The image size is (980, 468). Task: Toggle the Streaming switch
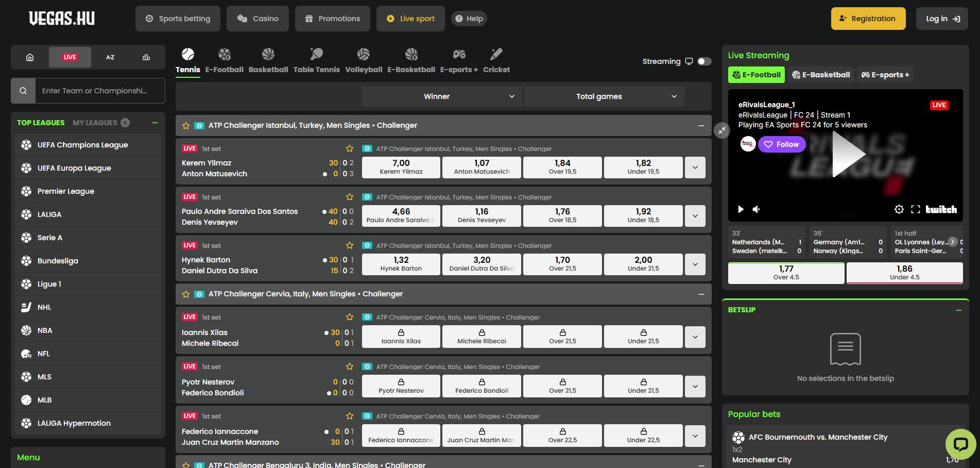(x=704, y=61)
